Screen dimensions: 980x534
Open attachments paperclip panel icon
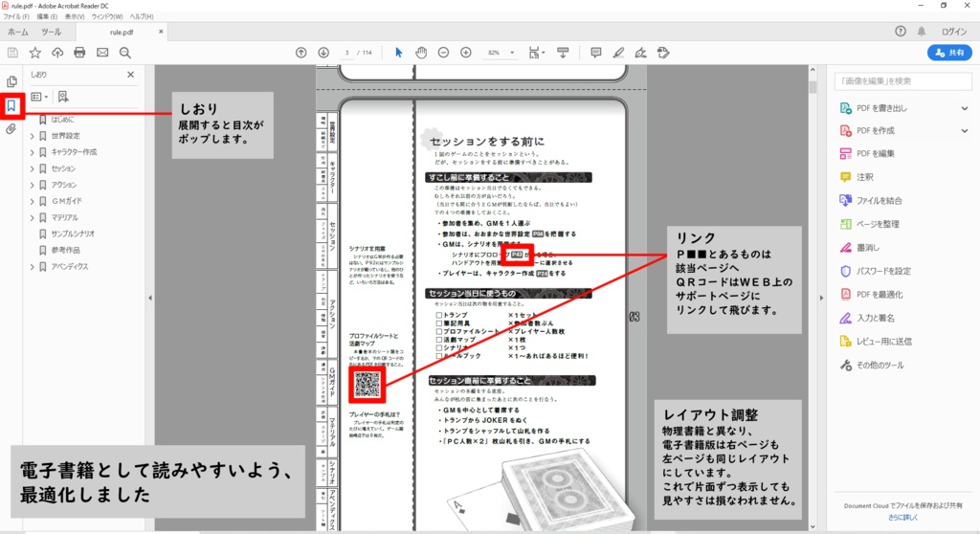coord(11,129)
